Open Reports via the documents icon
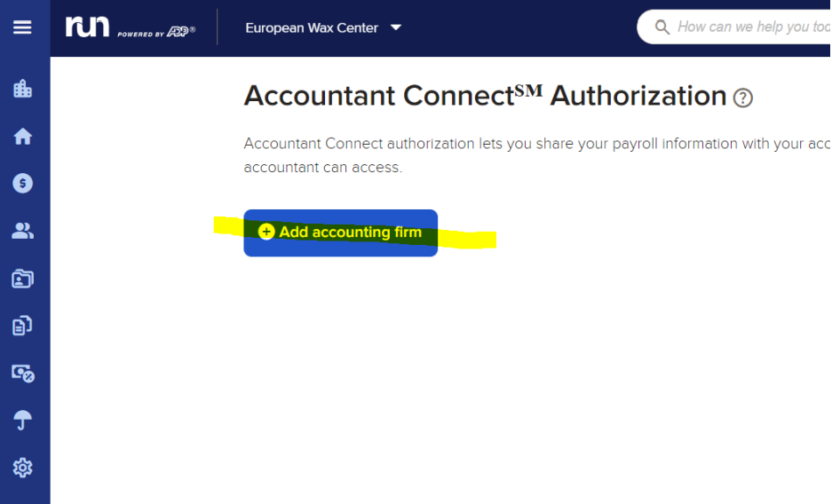 pyautogui.click(x=22, y=326)
